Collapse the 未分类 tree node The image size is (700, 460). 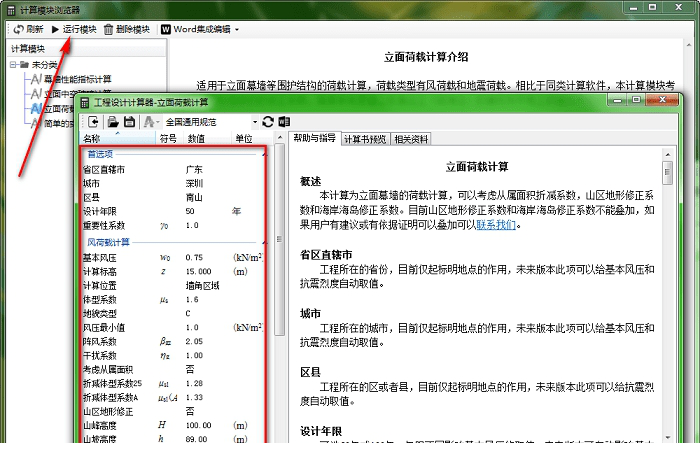click(13, 65)
